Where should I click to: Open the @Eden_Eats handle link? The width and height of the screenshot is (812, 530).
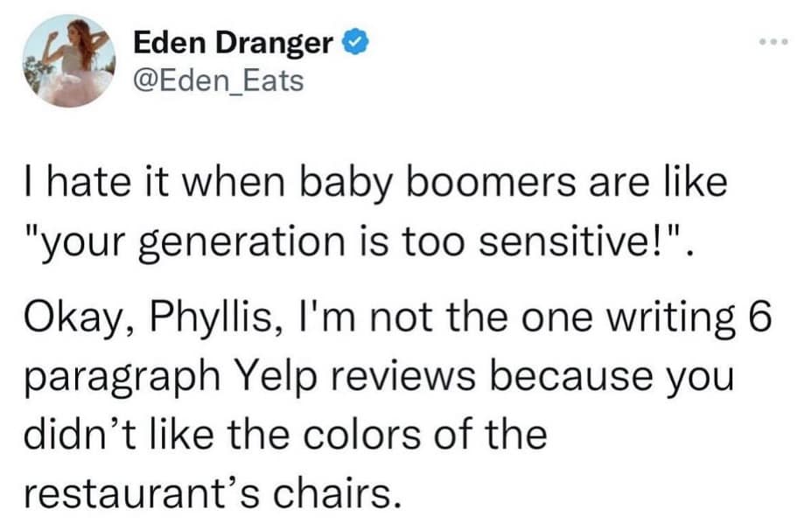[217, 81]
